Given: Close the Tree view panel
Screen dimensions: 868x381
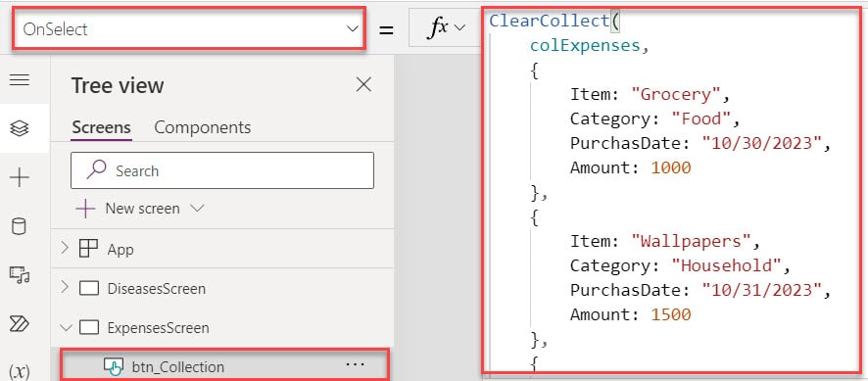Looking at the screenshot, I should tap(363, 85).
